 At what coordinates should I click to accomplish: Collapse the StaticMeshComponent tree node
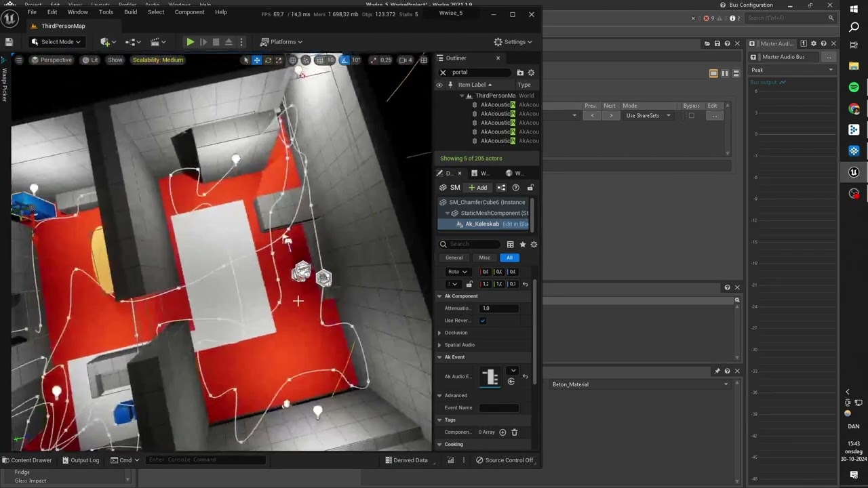447,213
